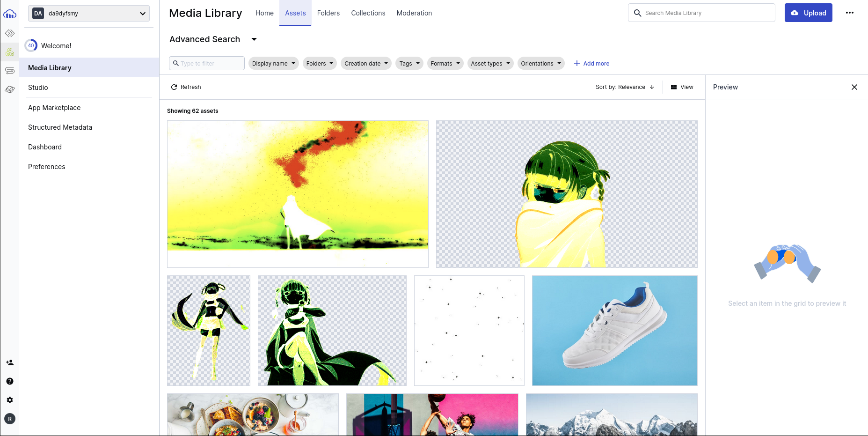Viewport: 868px width, 436px height.
Task: Open the video pipeline icon in left rail
Action: pyautogui.click(x=10, y=71)
